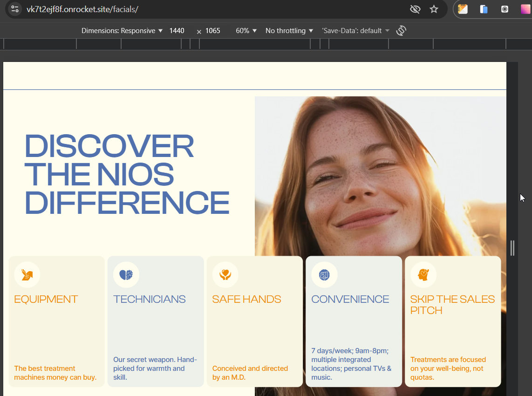This screenshot has width=532, height=396.
Task: Click the Equipment card's orange icon
Action: (x=27, y=275)
